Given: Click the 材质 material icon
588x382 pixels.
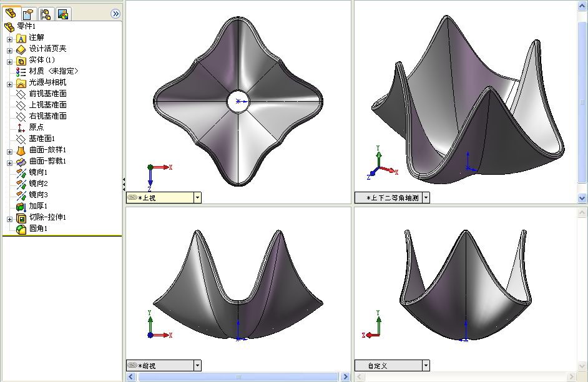Looking at the screenshot, I should click(x=21, y=72).
